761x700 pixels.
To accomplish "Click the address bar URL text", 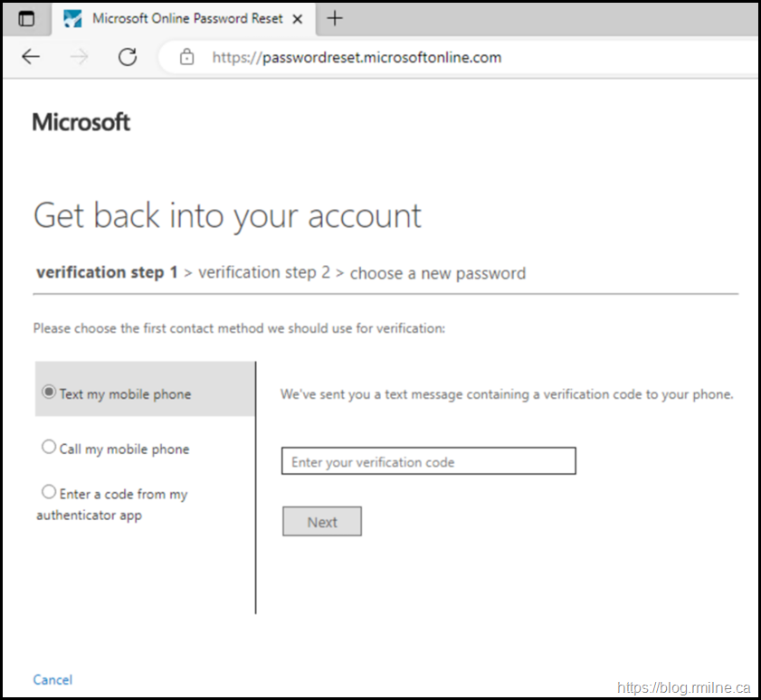I will (x=357, y=57).
